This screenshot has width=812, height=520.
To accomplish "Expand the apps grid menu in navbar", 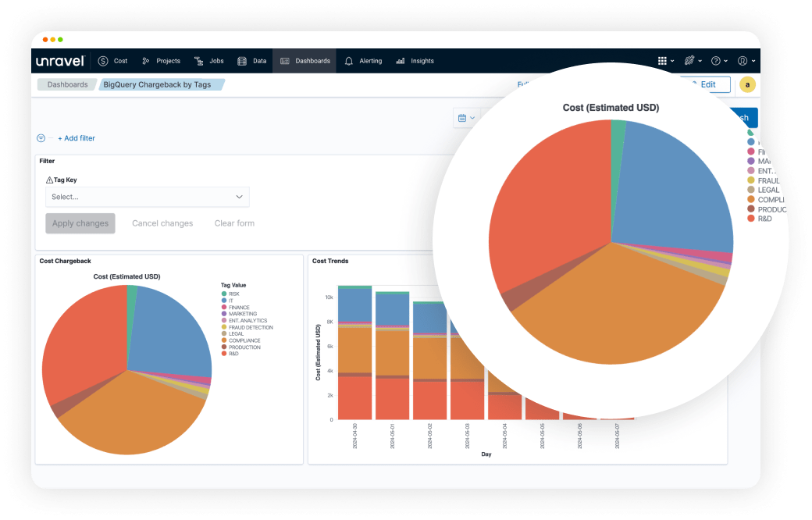I will coord(662,61).
